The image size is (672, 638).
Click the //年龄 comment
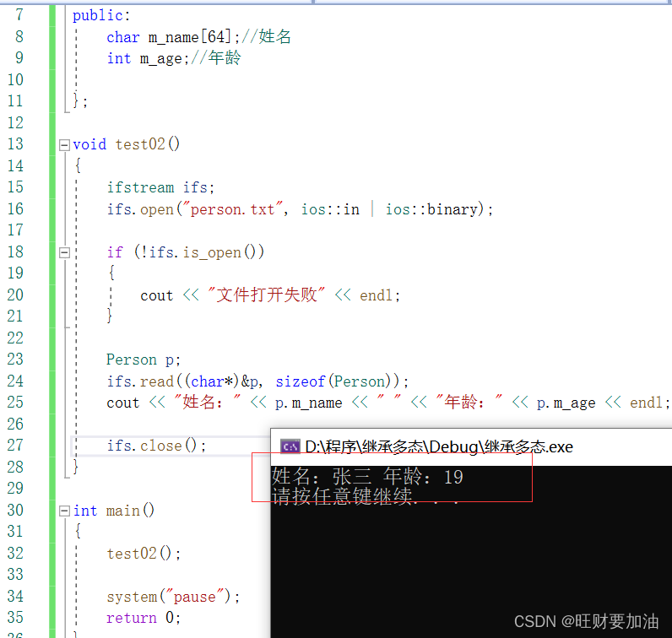tap(216, 58)
